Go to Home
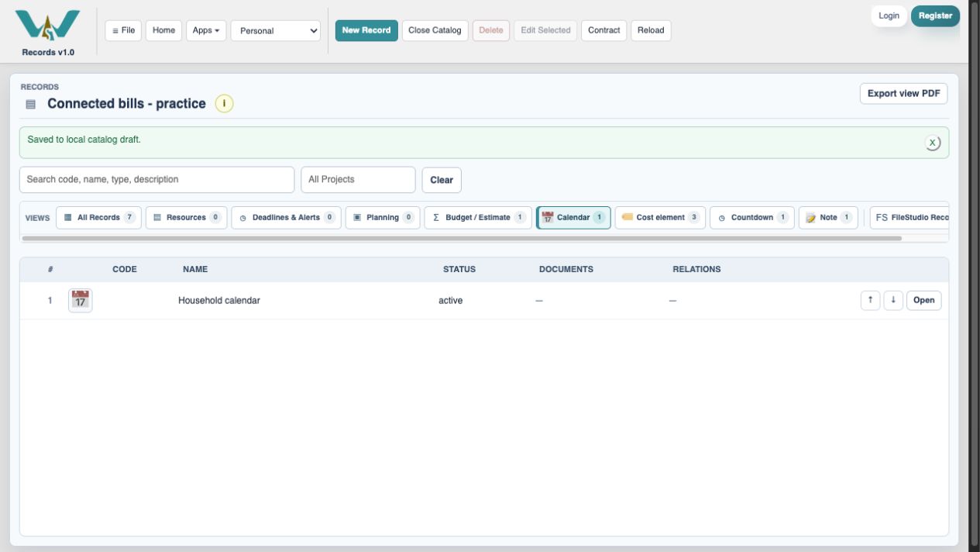 coord(164,30)
